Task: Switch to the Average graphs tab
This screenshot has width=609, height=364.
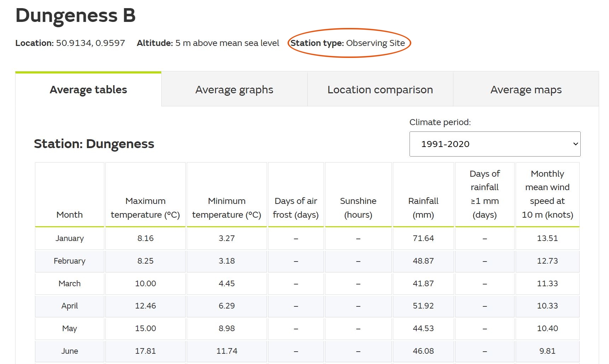Action: [234, 90]
